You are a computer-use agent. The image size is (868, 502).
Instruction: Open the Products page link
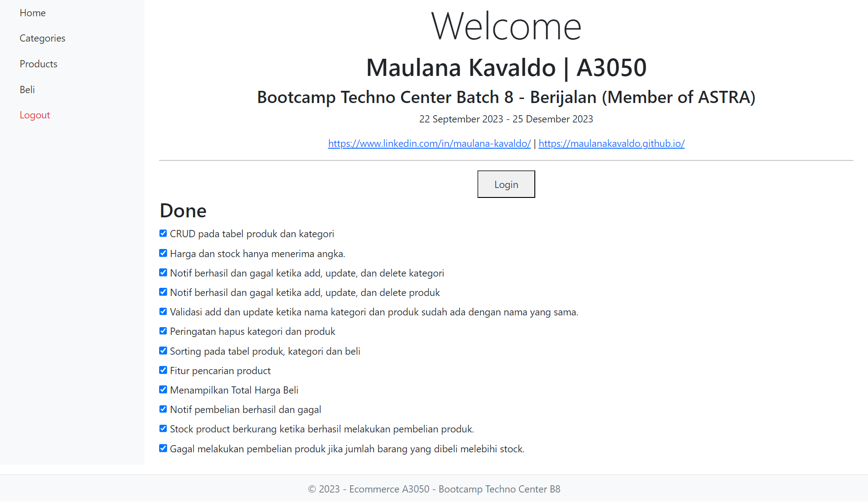(x=38, y=64)
